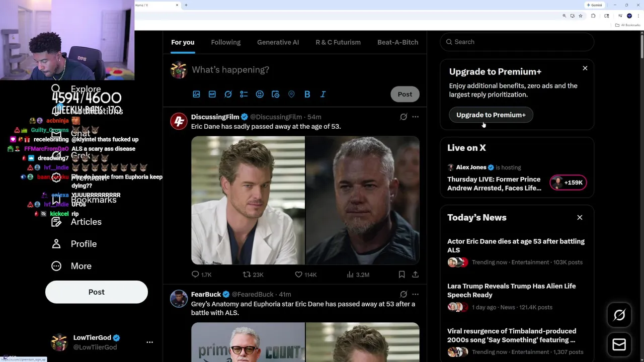644x362 pixels.
Task: Repost the DiscussingFilm post with 23K reposts
Action: (x=253, y=275)
